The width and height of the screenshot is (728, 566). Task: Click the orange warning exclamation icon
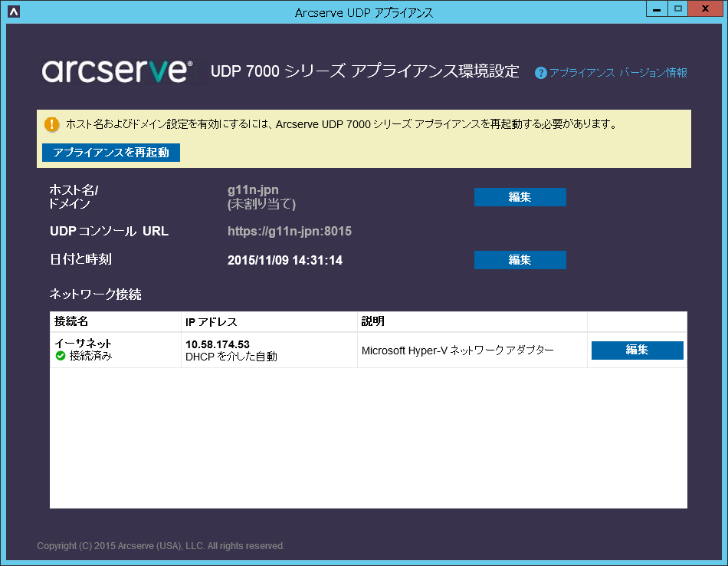pos(51,124)
